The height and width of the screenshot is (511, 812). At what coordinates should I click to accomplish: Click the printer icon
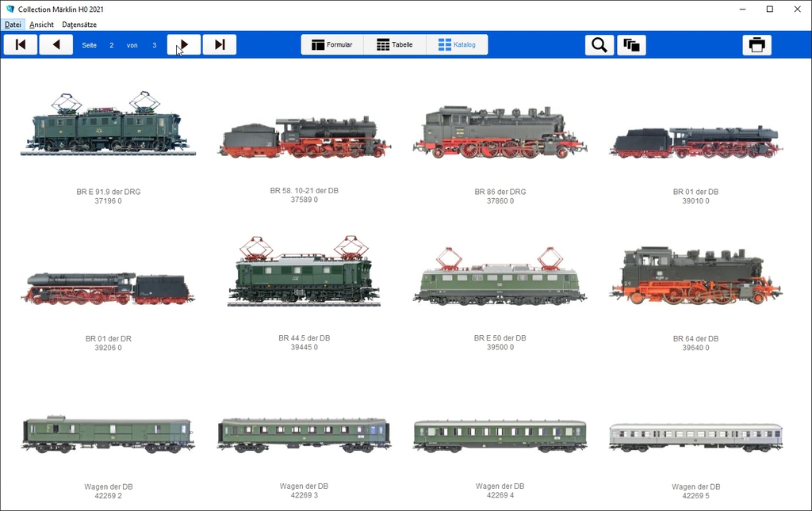point(756,45)
